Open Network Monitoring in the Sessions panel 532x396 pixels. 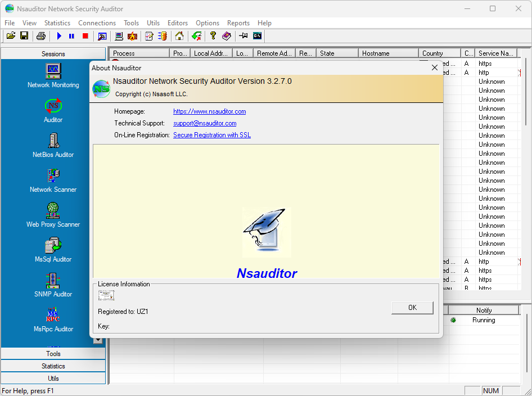[53, 76]
